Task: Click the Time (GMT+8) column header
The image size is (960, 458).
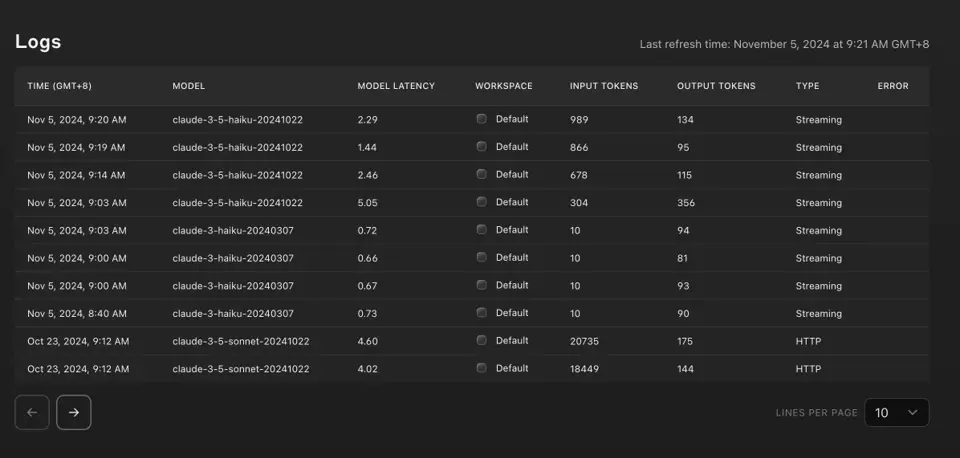Action: click(59, 86)
